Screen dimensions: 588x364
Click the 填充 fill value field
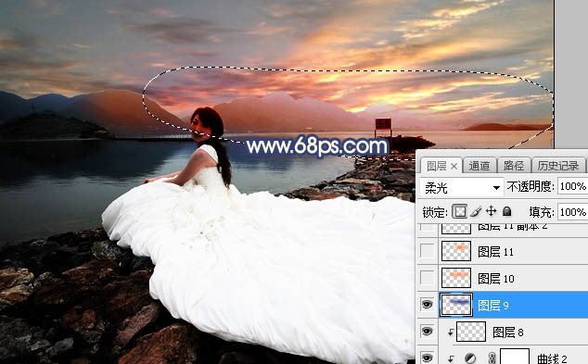(x=572, y=212)
